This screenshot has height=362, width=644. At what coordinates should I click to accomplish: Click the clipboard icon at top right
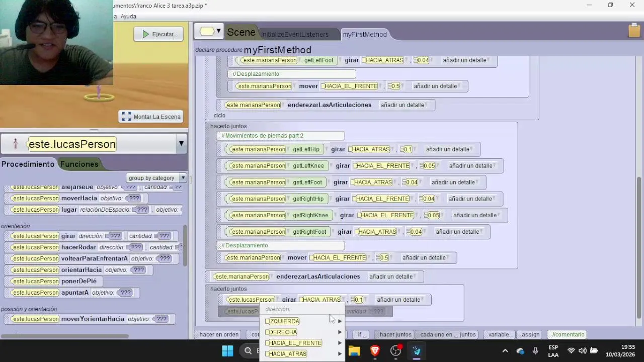click(634, 31)
